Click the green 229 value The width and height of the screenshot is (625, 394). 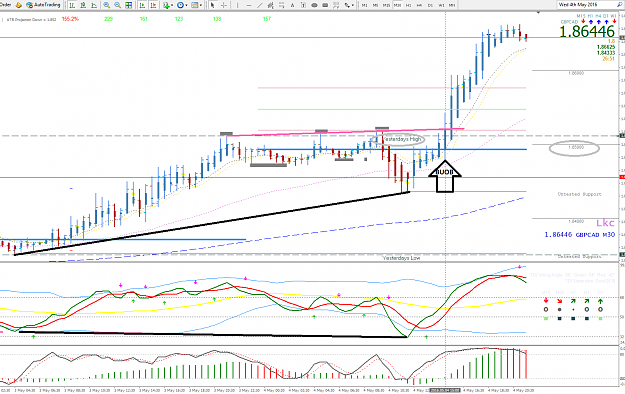tap(108, 19)
